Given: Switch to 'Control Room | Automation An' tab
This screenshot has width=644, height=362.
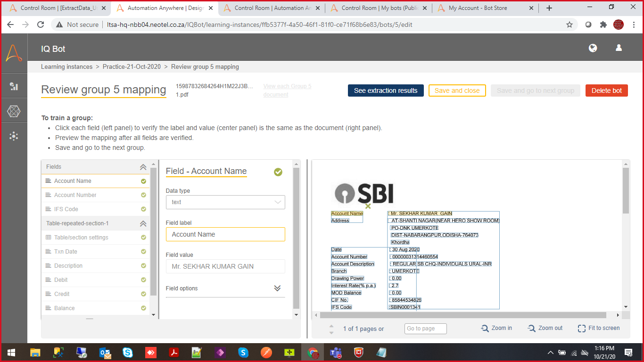Looking at the screenshot, I should pos(272,8).
